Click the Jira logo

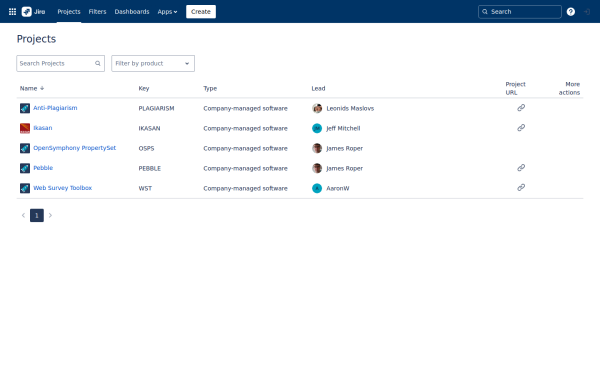coord(33,11)
